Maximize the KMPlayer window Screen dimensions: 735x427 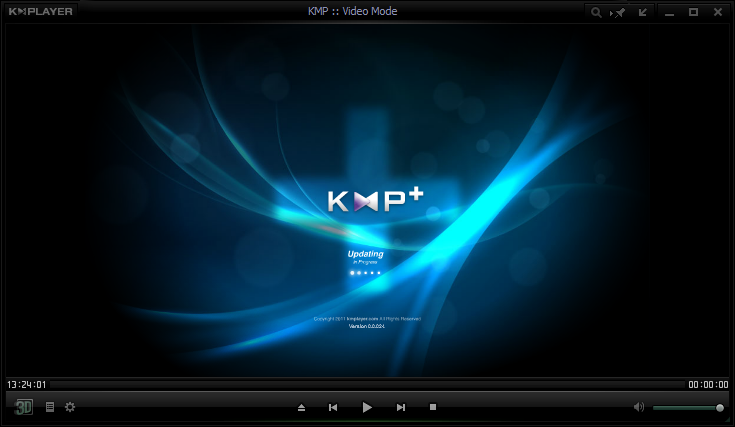coord(693,12)
